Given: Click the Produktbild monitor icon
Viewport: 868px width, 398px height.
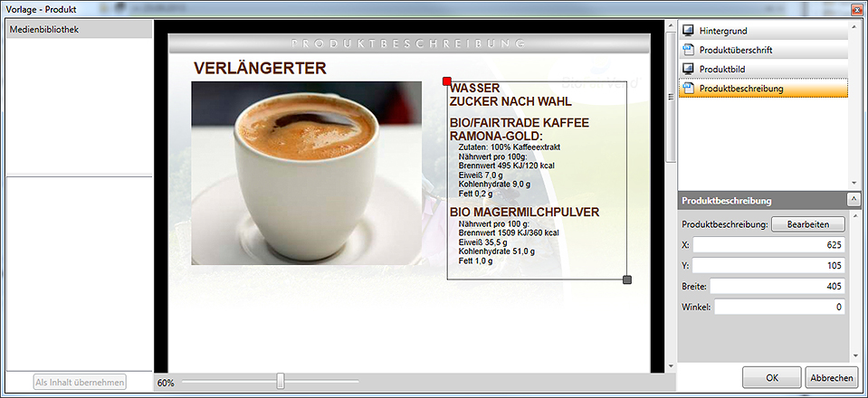Looking at the screenshot, I should click(x=688, y=69).
